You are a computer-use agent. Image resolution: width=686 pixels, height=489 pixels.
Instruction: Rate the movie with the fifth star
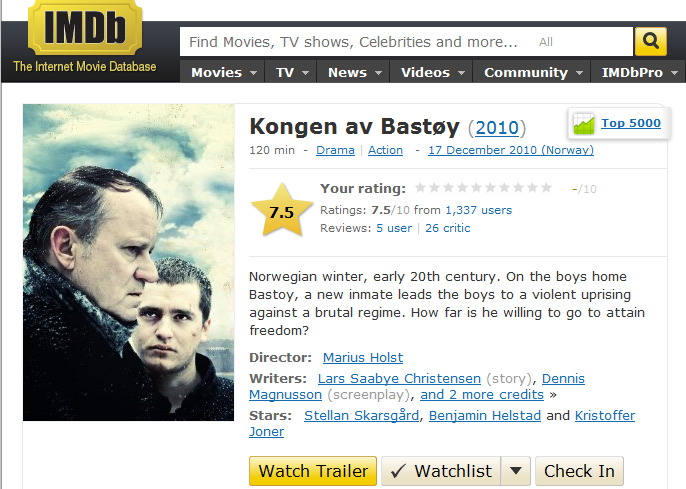pos(476,188)
